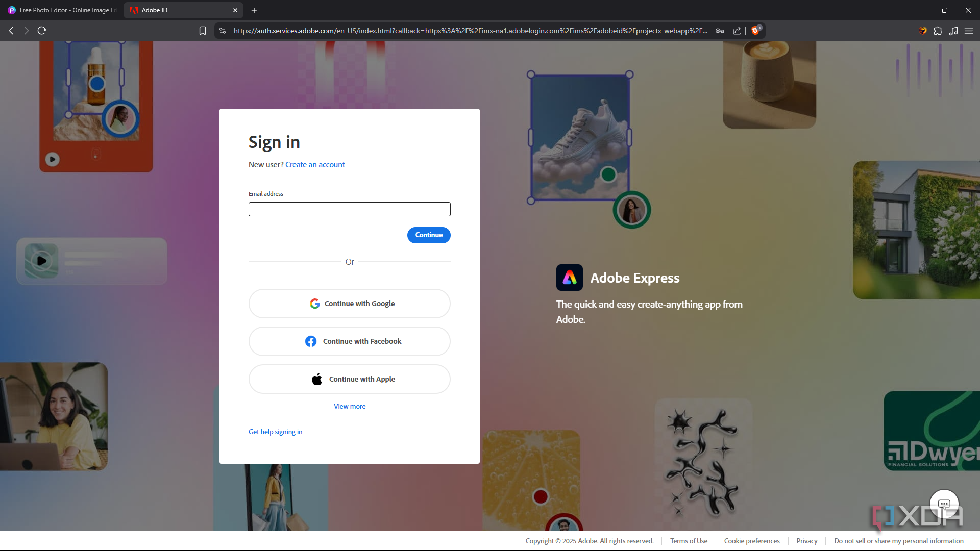Screen dimensions: 980x551
Task: Open the Privacy footer link
Action: [x=806, y=541]
